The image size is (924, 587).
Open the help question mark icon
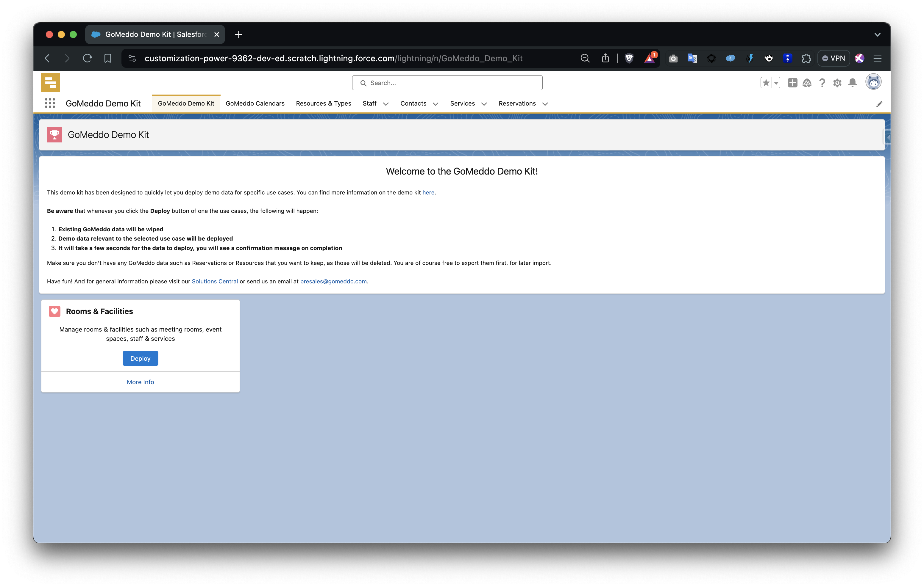pyautogui.click(x=822, y=82)
